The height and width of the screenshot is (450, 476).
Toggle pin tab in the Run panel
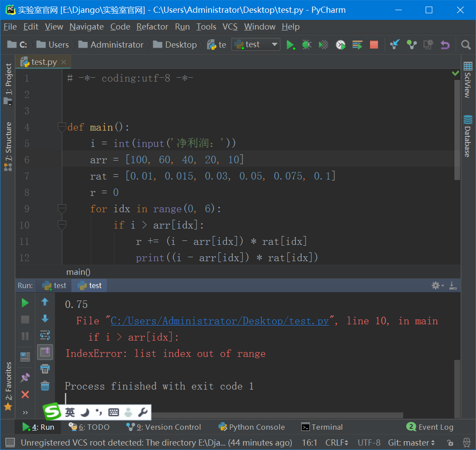[25, 378]
